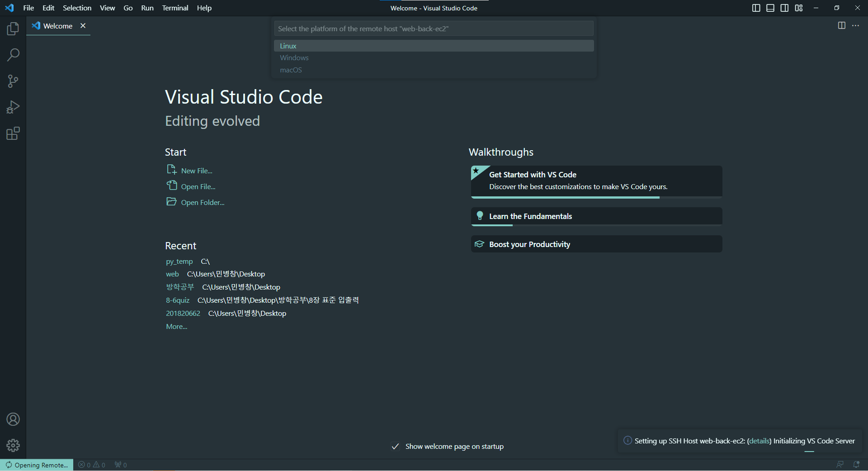The height and width of the screenshot is (471, 868).
Task: Toggle Panel layout icon in title bar
Action: 770,8
